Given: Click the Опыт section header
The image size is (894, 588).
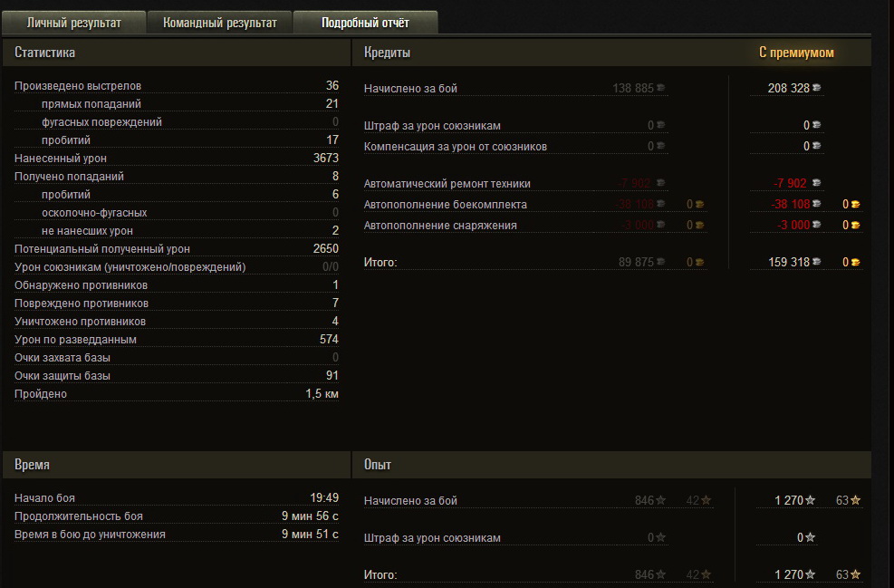Looking at the screenshot, I should 378,465.
